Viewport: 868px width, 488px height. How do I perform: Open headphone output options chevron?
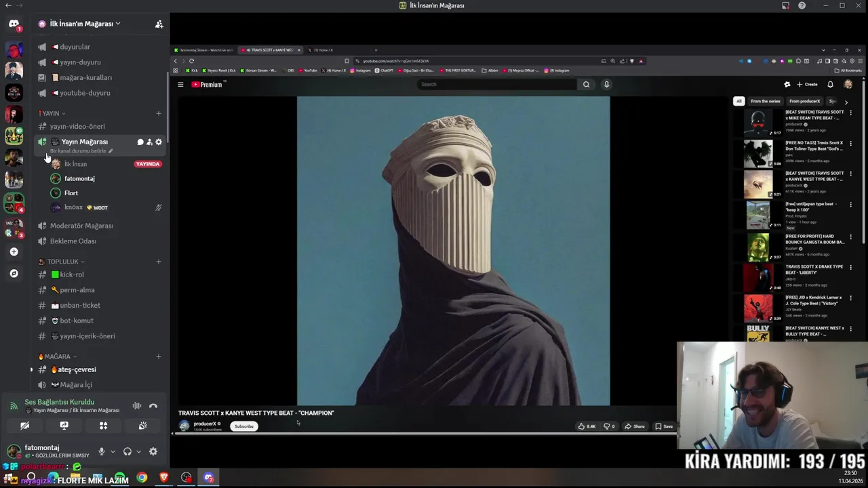point(138,451)
